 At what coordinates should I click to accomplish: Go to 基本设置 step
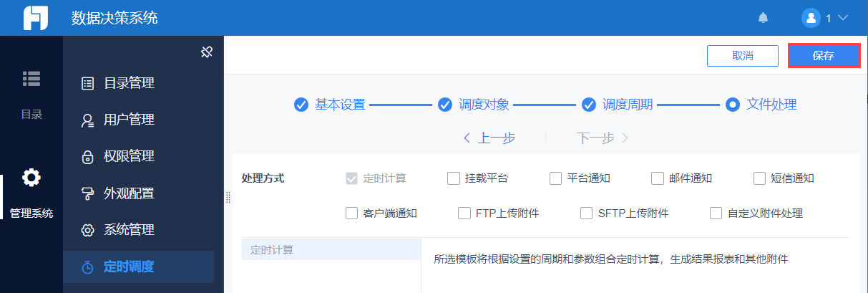coord(340,105)
